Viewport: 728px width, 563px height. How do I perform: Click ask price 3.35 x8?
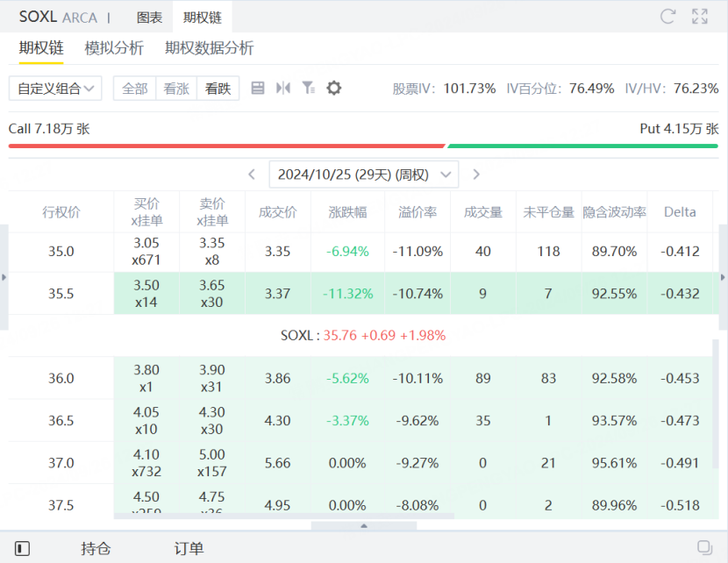(x=212, y=251)
